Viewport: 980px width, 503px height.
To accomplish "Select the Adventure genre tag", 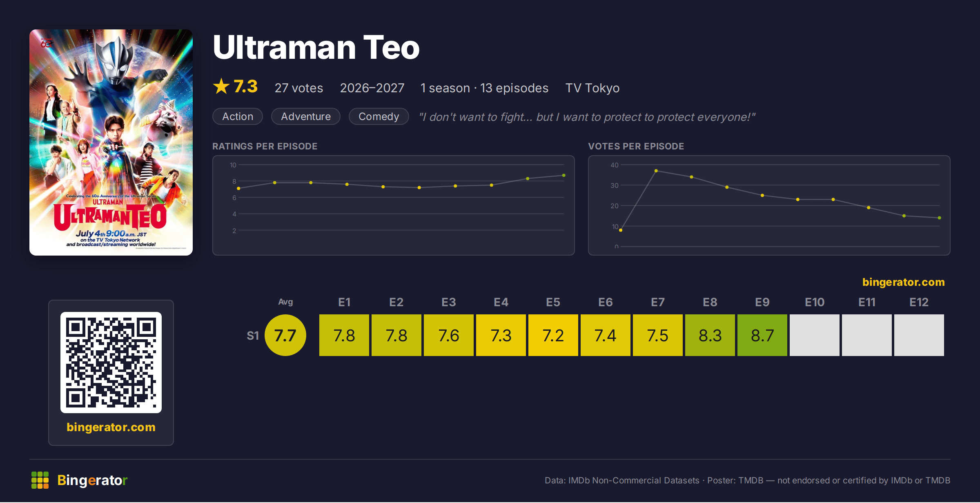I will click(306, 116).
